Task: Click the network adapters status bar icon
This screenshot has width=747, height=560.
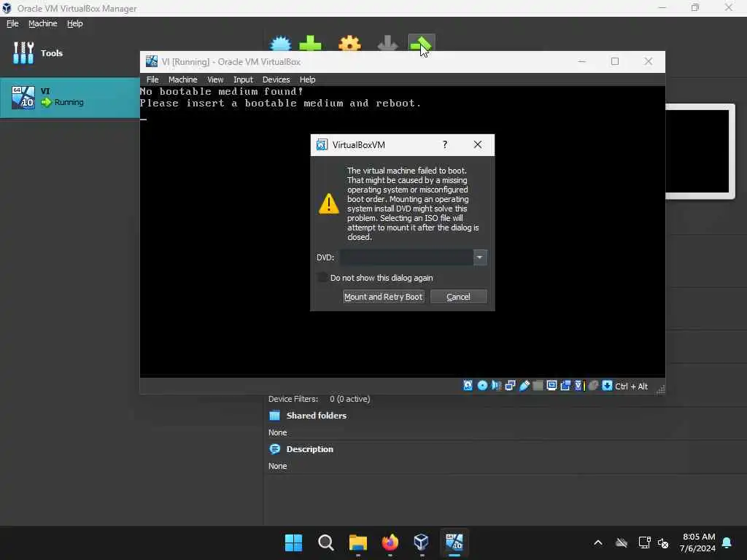Action: point(510,386)
